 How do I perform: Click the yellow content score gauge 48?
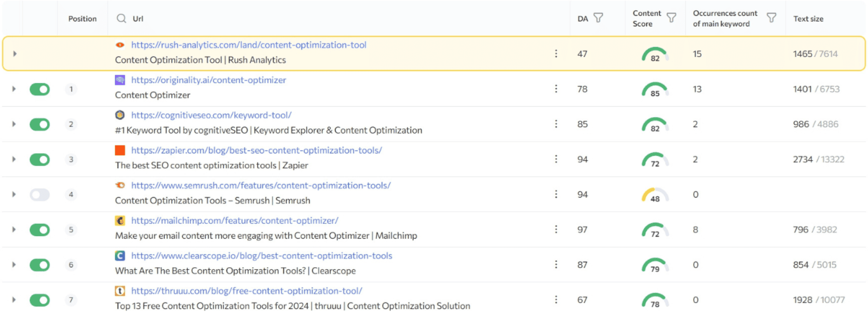click(655, 194)
